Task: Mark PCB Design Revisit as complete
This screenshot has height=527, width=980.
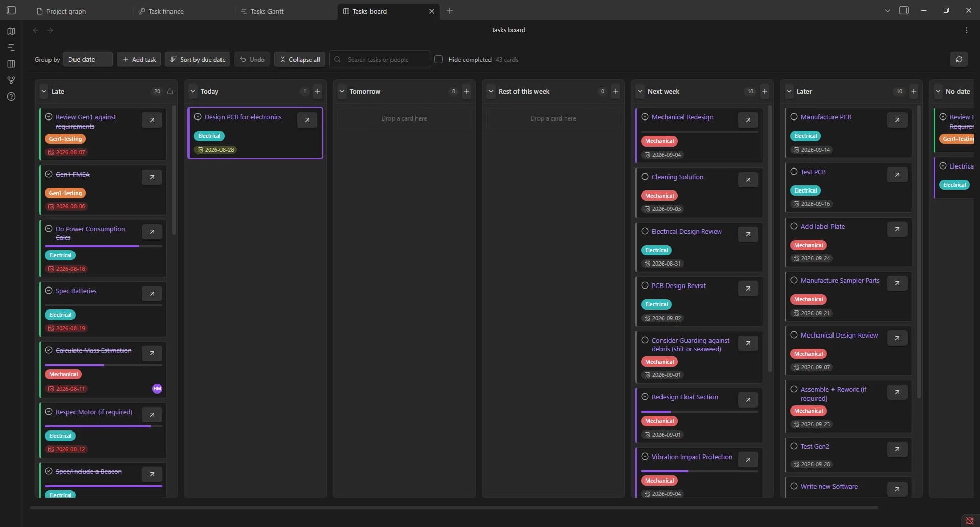Action: [x=645, y=285]
